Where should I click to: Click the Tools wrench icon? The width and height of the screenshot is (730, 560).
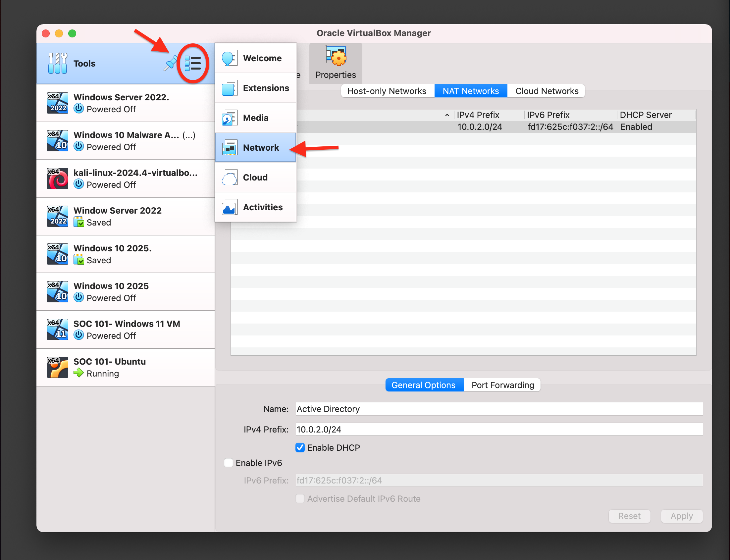tap(58, 63)
